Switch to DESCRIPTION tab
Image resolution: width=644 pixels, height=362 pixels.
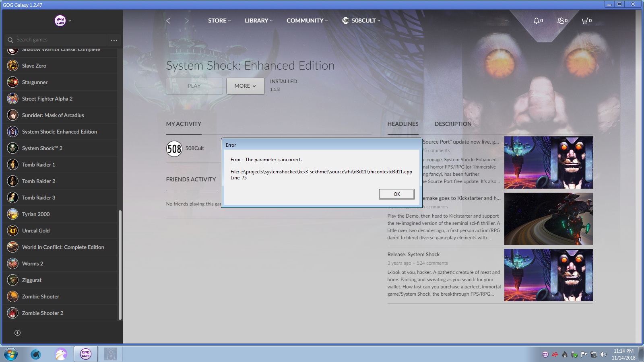tap(453, 124)
